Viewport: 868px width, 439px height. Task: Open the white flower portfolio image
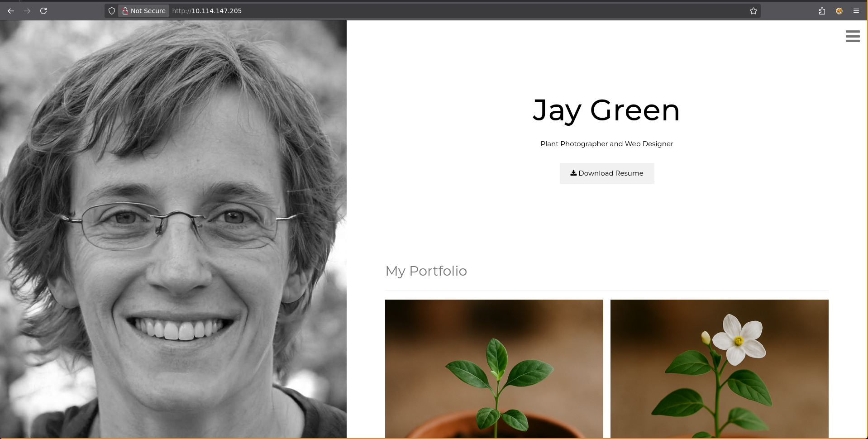[720, 368]
